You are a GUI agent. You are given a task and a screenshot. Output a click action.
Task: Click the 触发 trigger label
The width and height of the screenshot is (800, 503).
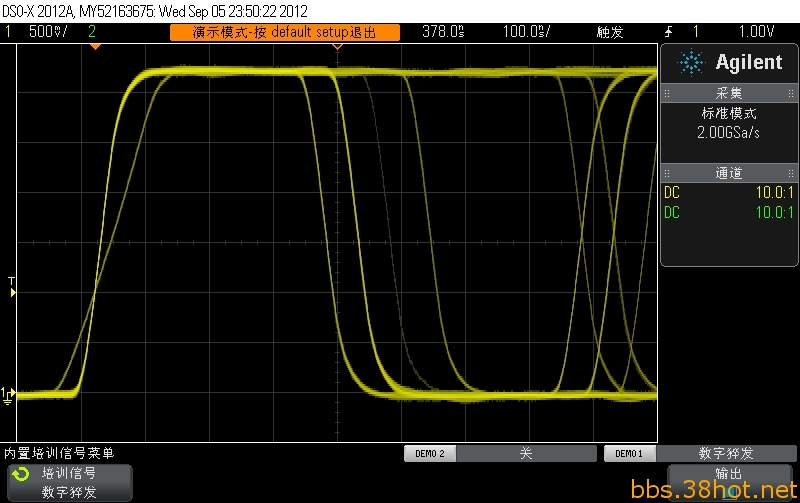[x=610, y=32]
